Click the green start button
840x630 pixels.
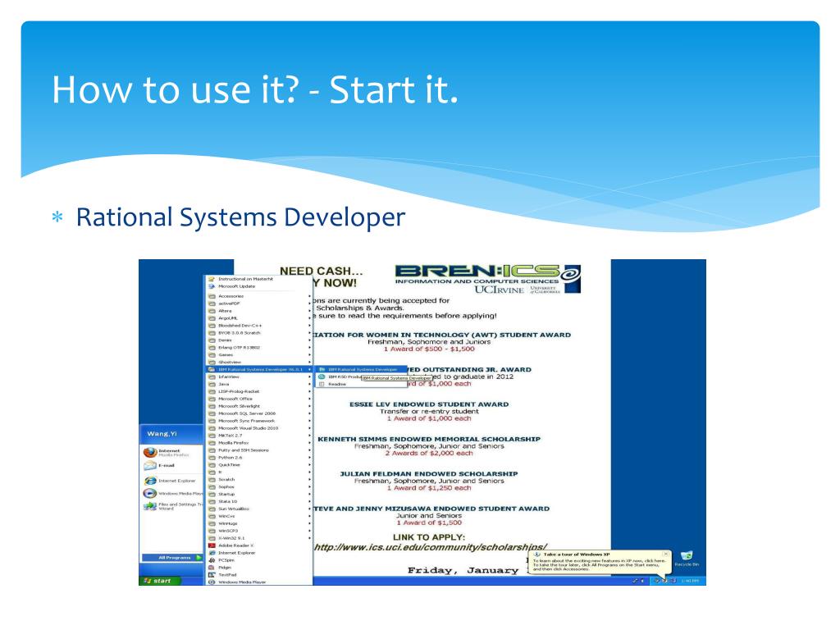click(160, 581)
